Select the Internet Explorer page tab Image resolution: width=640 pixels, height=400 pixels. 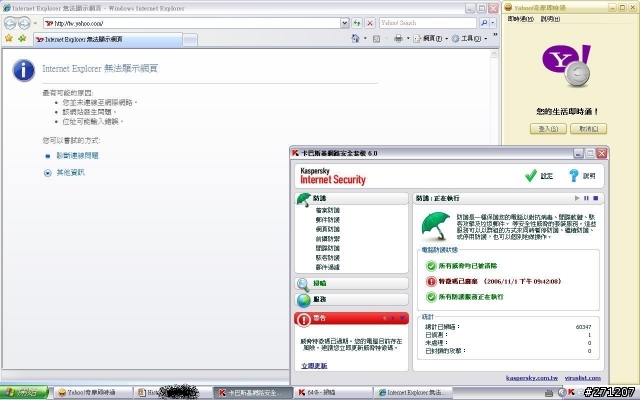coord(108,40)
